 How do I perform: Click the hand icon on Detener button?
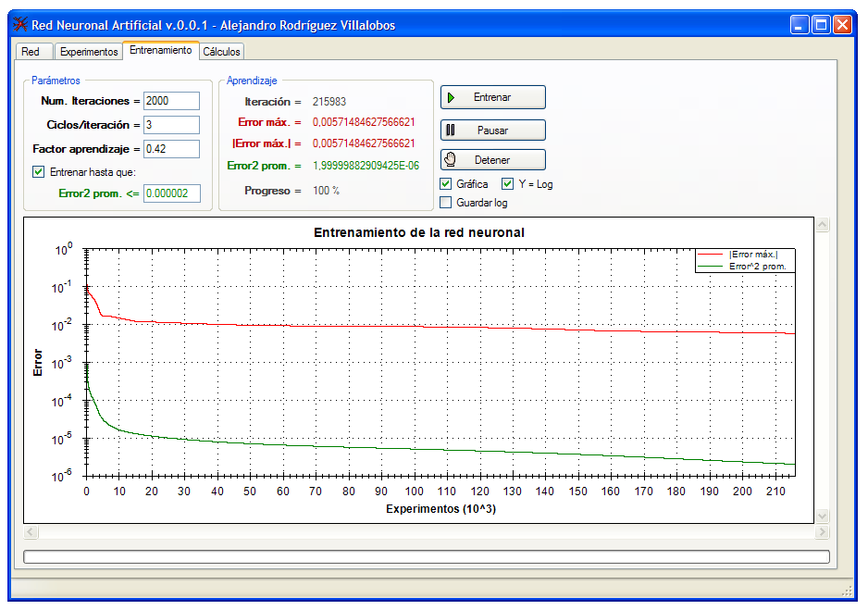[451, 160]
